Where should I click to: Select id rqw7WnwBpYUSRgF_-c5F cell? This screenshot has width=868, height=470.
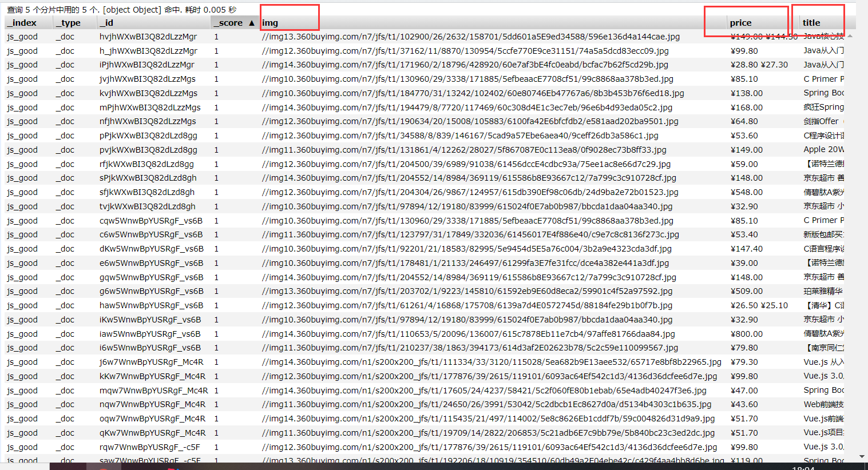150,447
